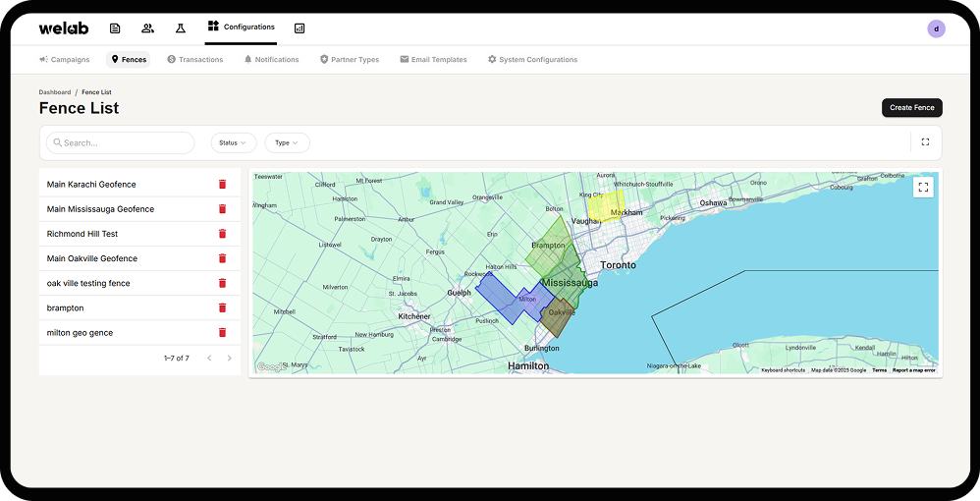Go to Dashboard via breadcrumb link
Image resolution: width=980 pixels, height=501 pixels.
point(55,92)
